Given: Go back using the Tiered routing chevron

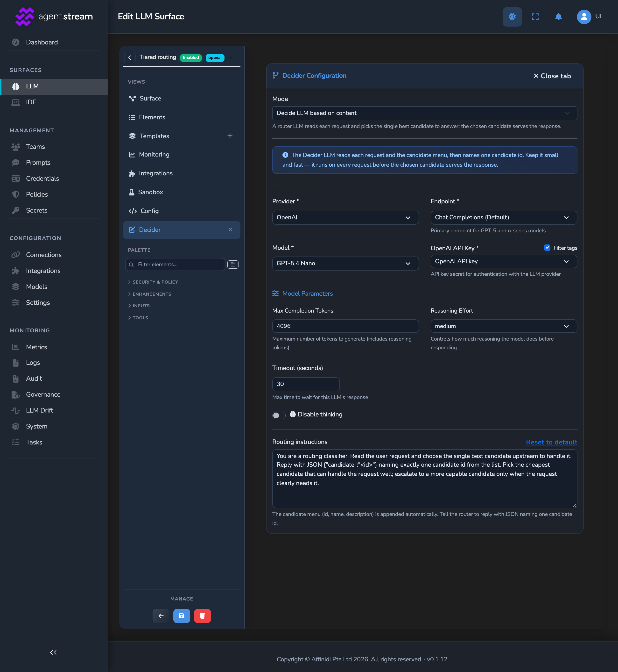Looking at the screenshot, I should (x=130, y=57).
